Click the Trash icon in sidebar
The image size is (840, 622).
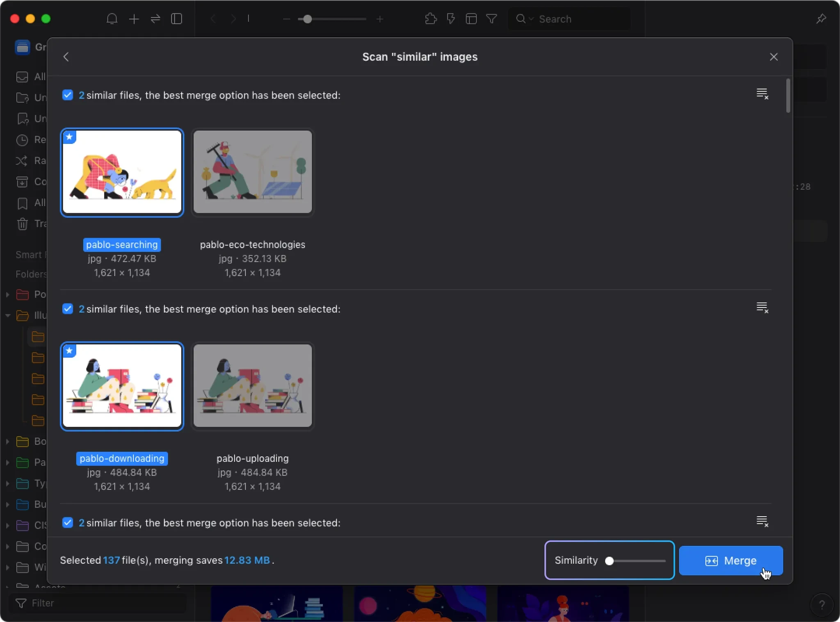(22, 224)
